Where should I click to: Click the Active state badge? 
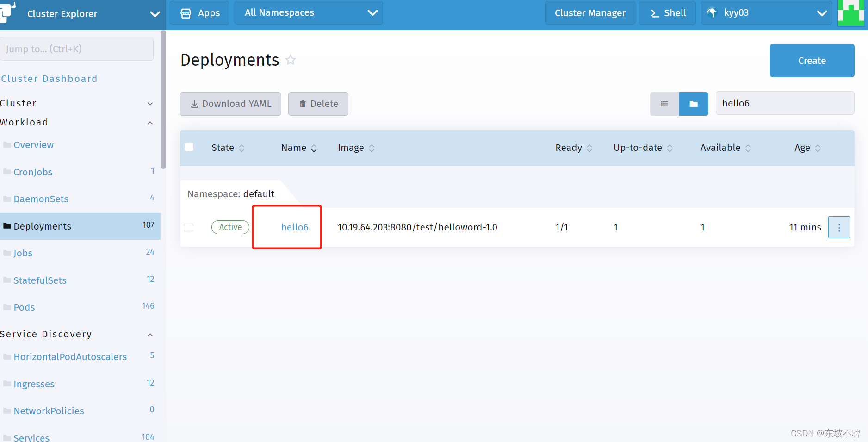tap(230, 227)
